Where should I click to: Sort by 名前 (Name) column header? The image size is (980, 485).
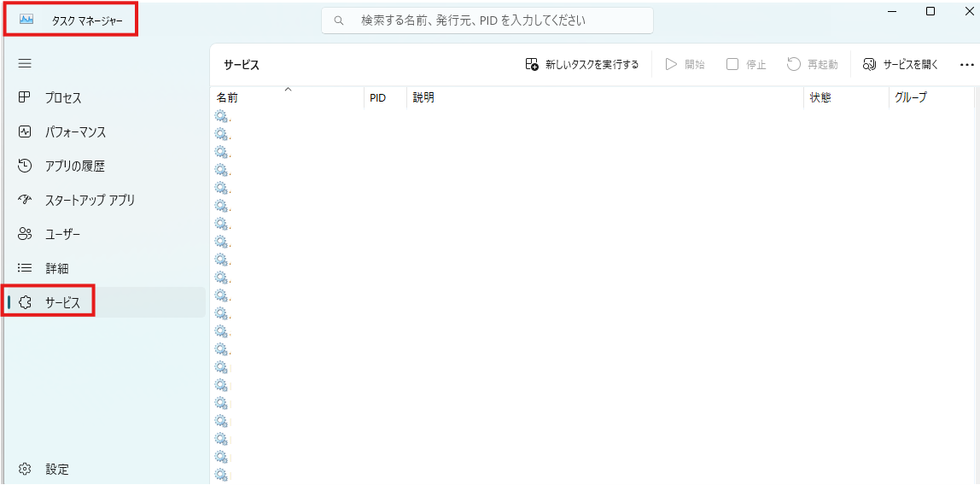(x=287, y=97)
